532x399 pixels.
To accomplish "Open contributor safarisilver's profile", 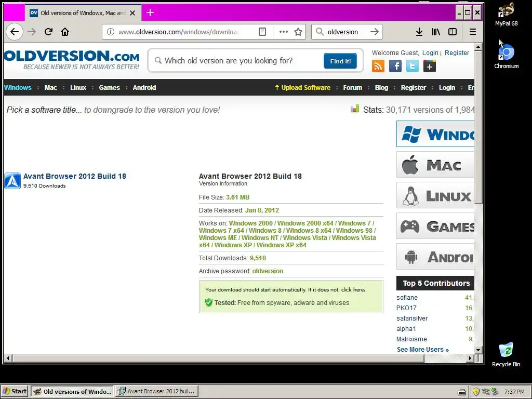I will pyautogui.click(x=412, y=318).
